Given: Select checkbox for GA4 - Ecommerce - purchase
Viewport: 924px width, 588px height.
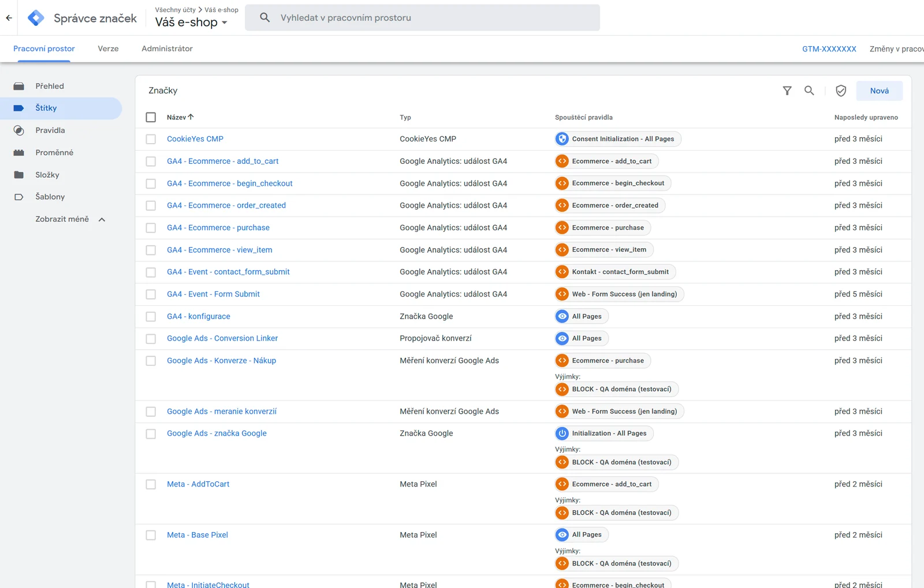Looking at the screenshot, I should click(x=151, y=228).
